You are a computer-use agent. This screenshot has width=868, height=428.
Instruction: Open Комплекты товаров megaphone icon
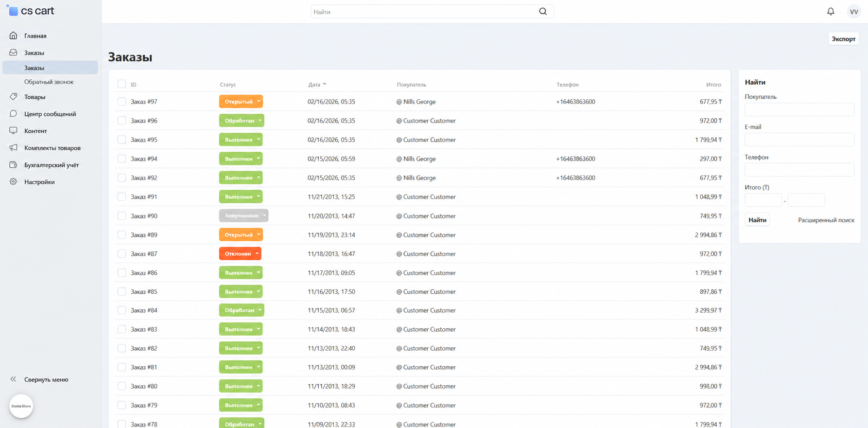tap(13, 148)
